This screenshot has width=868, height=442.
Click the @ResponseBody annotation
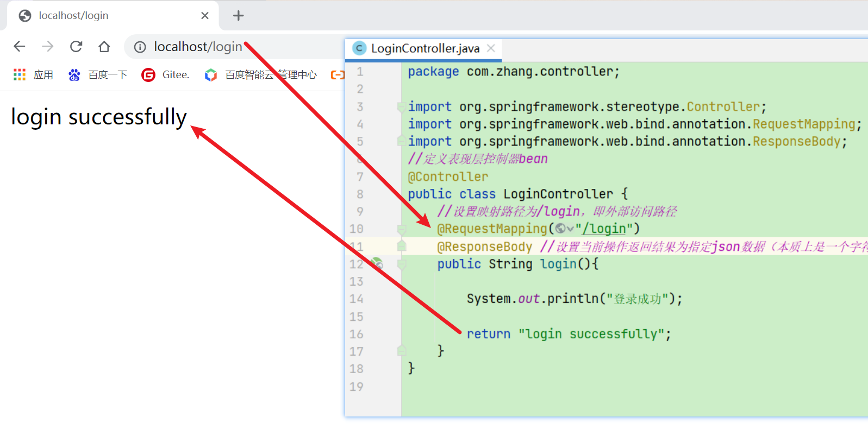click(x=485, y=247)
